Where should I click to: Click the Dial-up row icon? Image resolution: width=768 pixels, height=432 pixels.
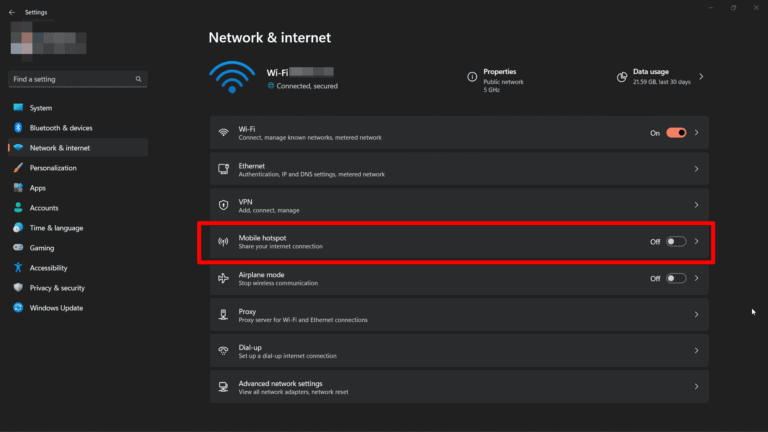click(223, 351)
